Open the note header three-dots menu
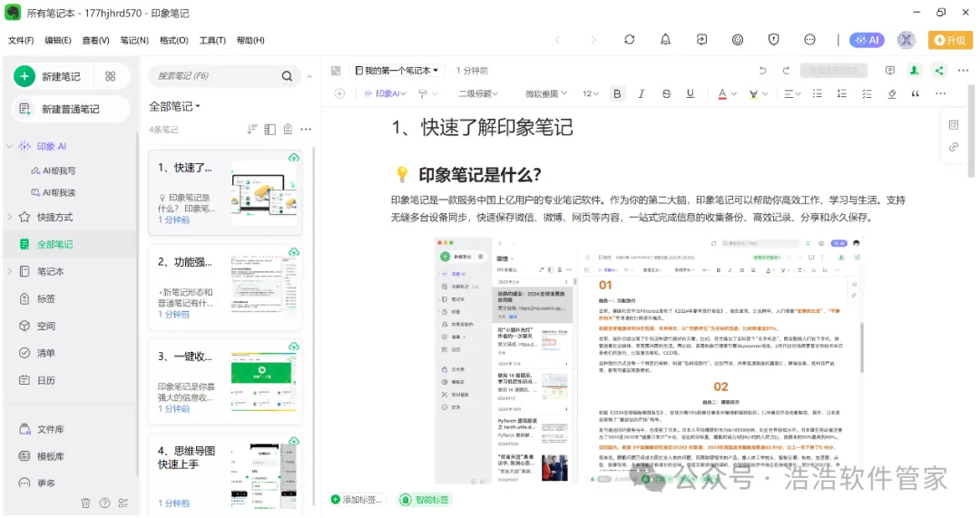Viewport: 980px width, 518px height. coord(963,71)
